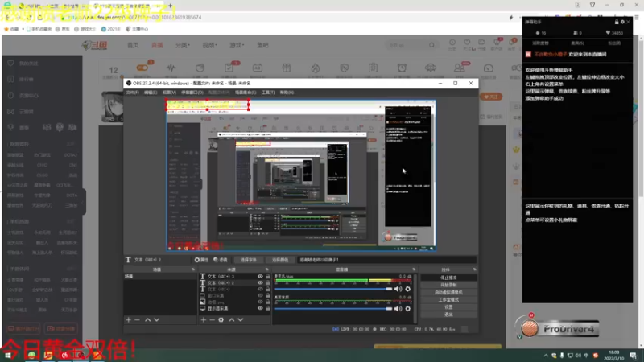
Task: Open the 编辑(E) menu in OBS
Action: pos(151,93)
